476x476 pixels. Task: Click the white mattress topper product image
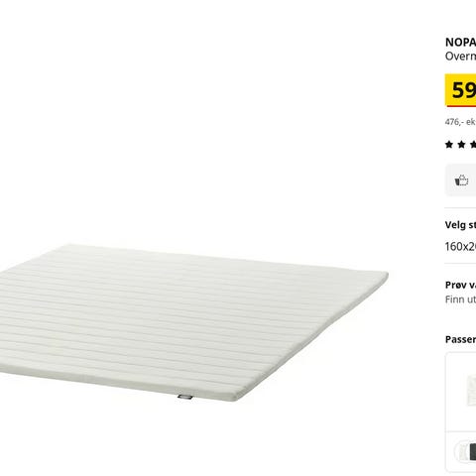point(193,322)
